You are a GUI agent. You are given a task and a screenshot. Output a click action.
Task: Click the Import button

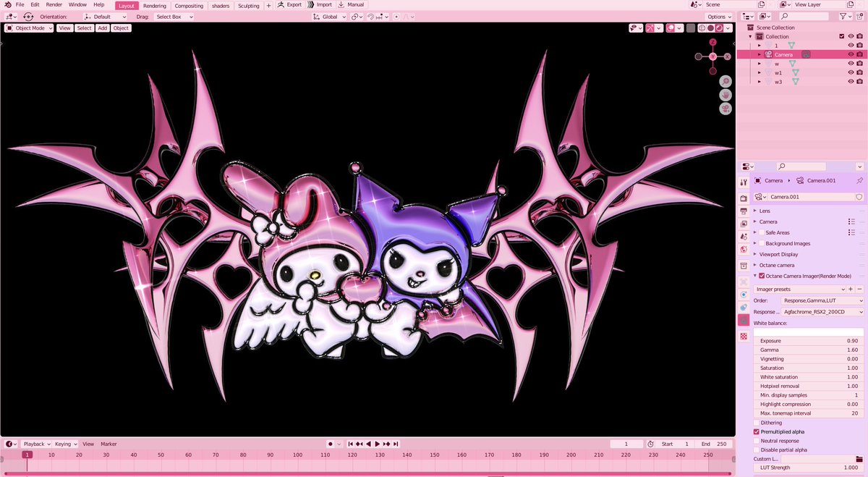(x=319, y=4)
